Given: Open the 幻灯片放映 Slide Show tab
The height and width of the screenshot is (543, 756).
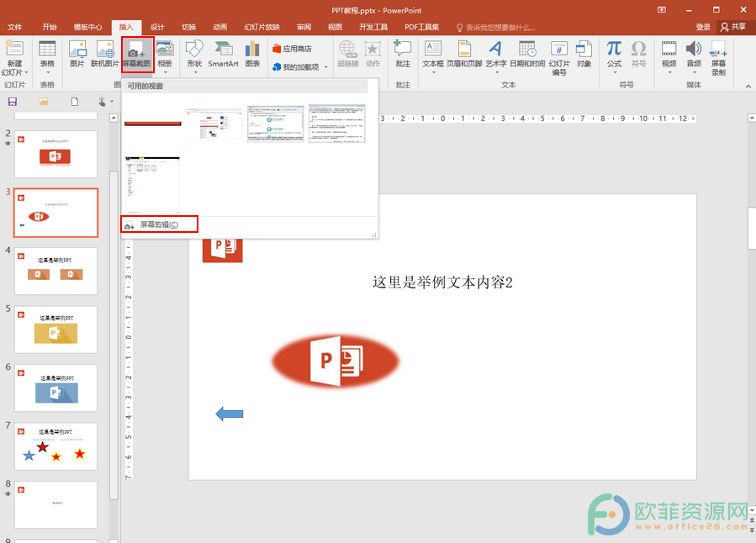Looking at the screenshot, I should pyautogui.click(x=262, y=27).
